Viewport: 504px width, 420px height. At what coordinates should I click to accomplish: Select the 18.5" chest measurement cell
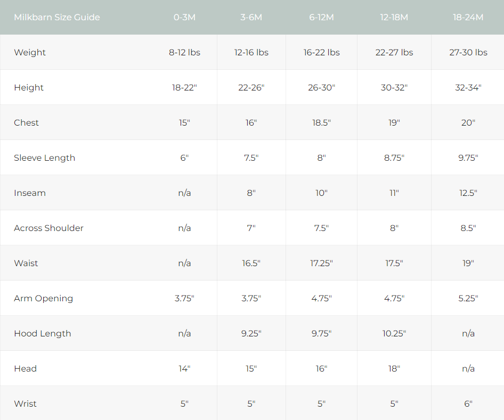point(321,122)
